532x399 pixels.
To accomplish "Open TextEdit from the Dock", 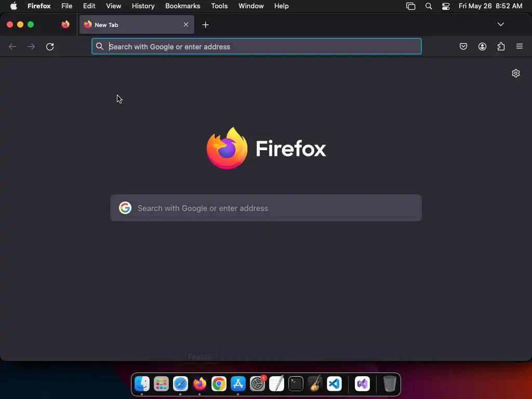I will coord(276,384).
